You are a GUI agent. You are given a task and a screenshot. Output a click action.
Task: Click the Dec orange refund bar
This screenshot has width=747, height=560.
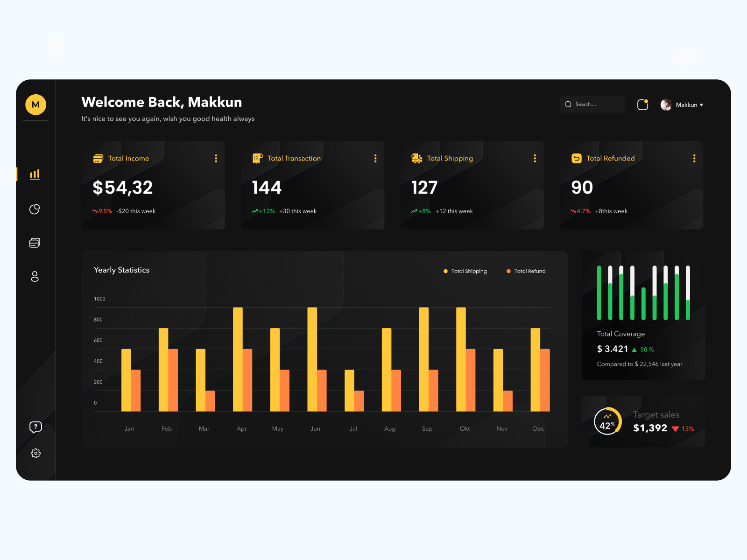545,380
